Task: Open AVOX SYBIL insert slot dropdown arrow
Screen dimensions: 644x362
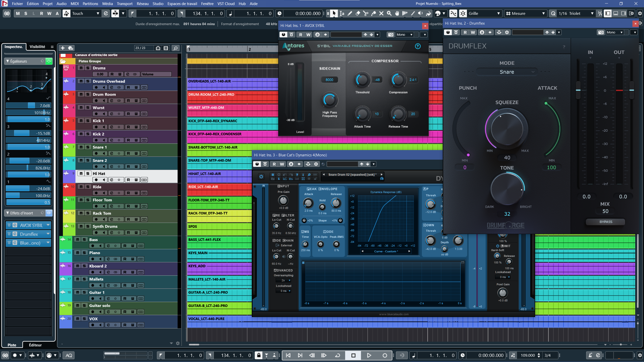Action: coord(48,225)
